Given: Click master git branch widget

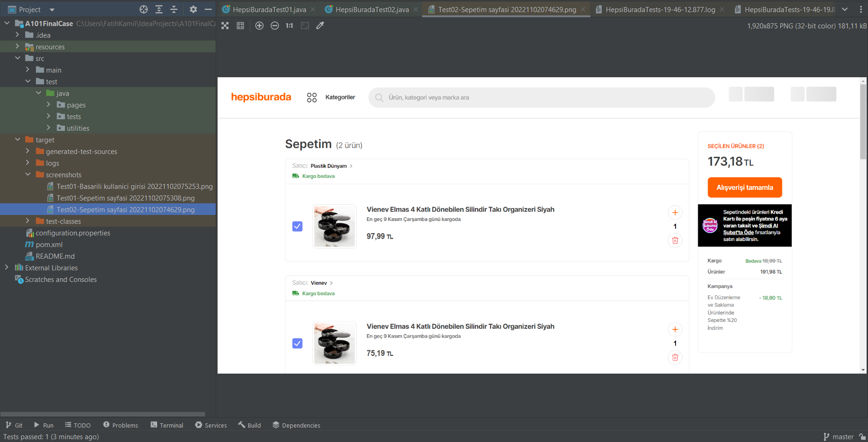Looking at the screenshot, I should pos(839,436).
